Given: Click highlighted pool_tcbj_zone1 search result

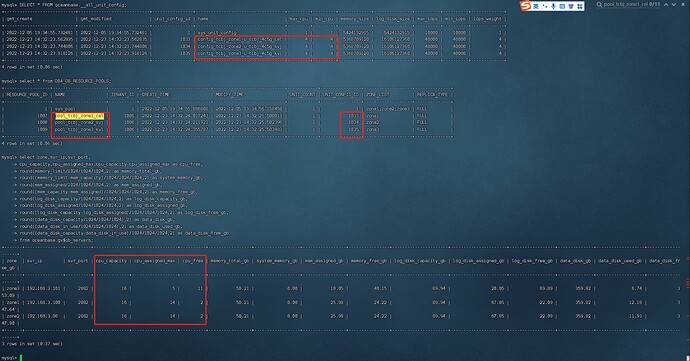Looking at the screenshot, I should (x=80, y=116).
